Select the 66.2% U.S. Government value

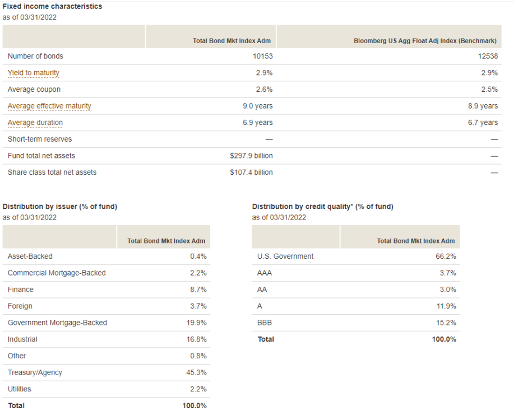pyautogui.click(x=446, y=256)
